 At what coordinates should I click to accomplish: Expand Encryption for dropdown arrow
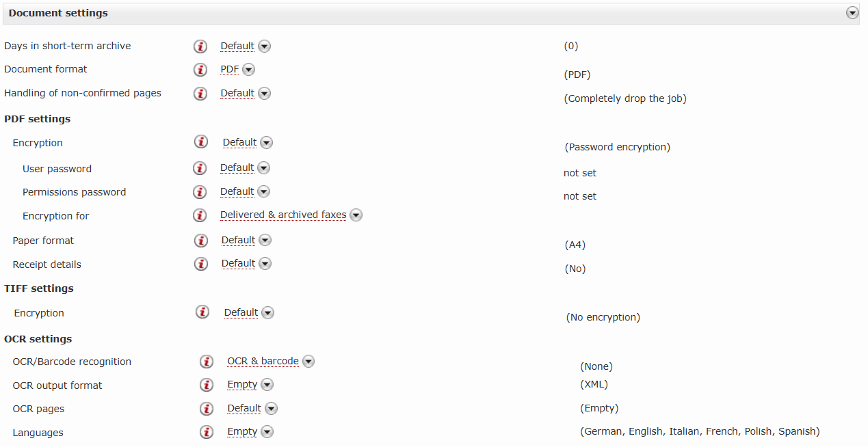(x=356, y=215)
